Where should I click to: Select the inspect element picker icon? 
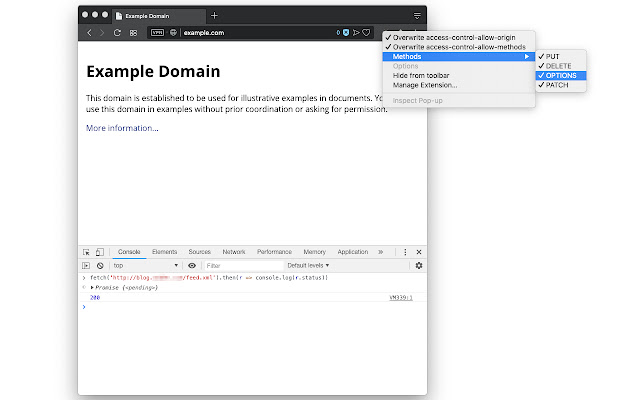87,252
